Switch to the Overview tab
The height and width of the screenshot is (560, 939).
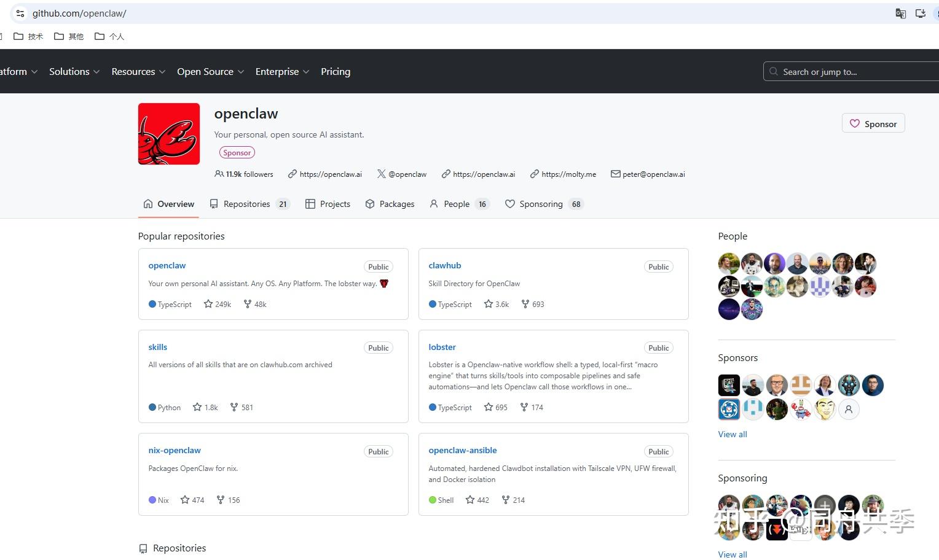click(168, 204)
